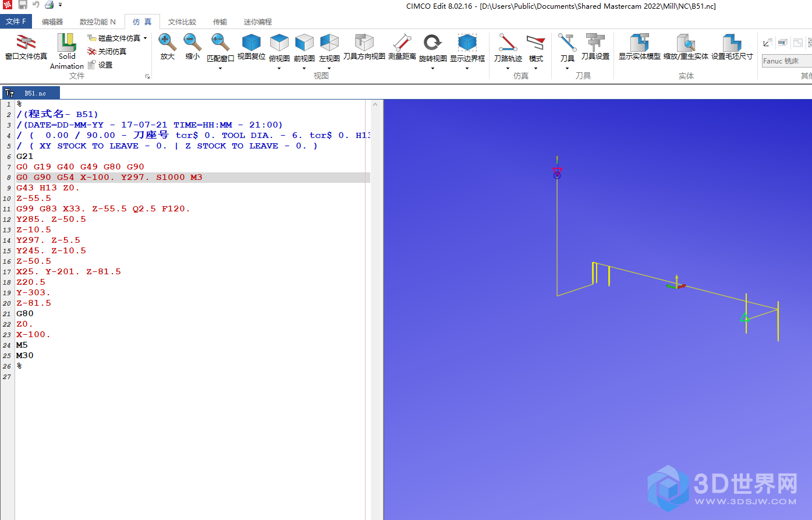Expand the 显示边界框 dropdown arrow
812x520 pixels.
point(467,68)
